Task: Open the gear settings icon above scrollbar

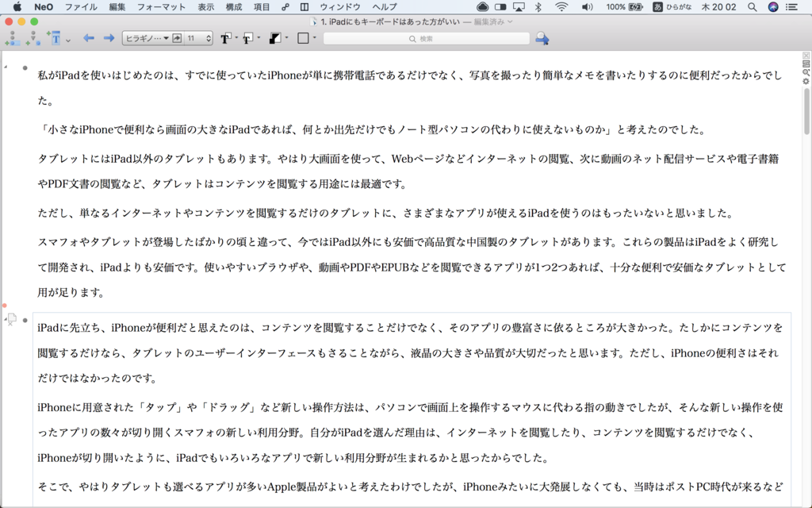Action: click(x=806, y=82)
